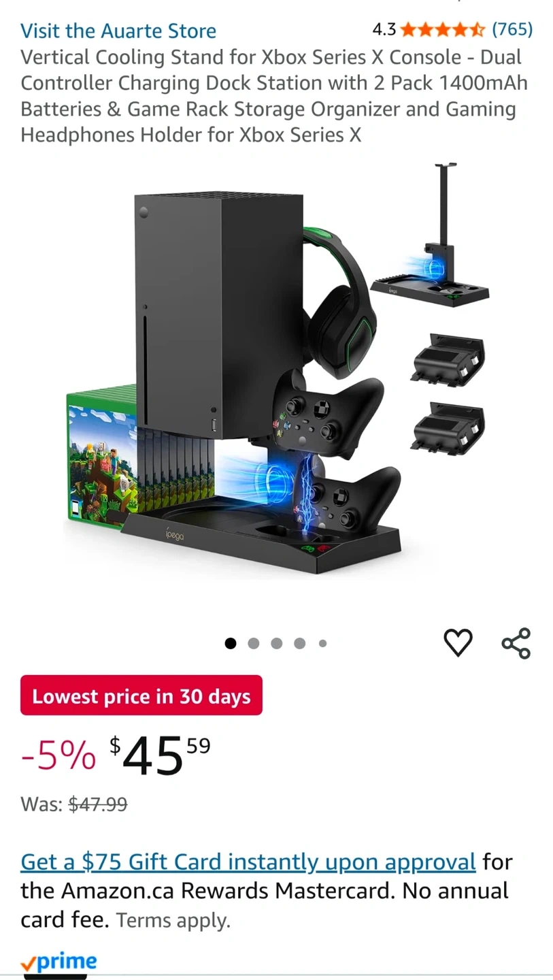
Task: Select the first image carousel dot
Action: point(231,643)
